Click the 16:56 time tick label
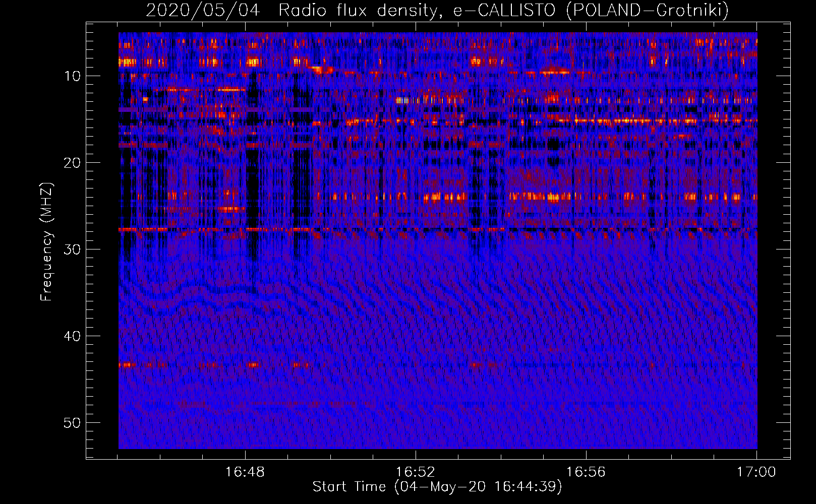The height and width of the screenshot is (504, 816). pos(586,472)
